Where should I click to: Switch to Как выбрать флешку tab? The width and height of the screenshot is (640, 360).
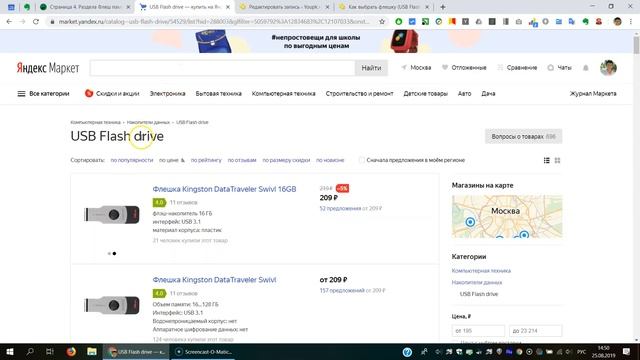[384, 7]
